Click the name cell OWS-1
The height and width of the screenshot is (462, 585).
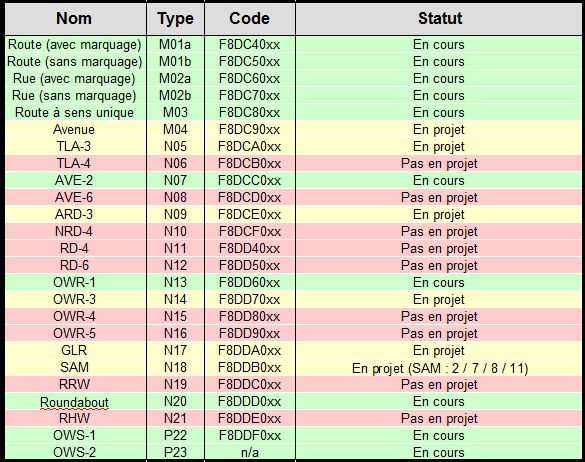[x=75, y=436]
